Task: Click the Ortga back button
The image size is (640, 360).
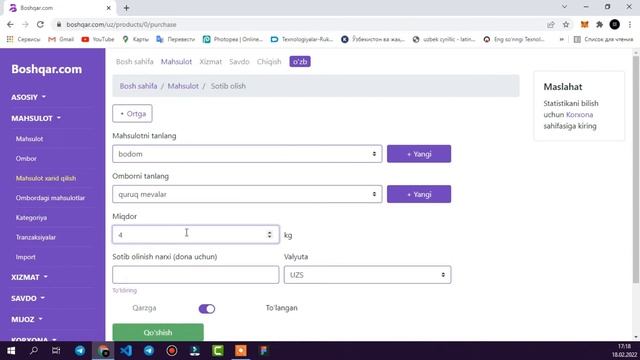Action: tap(132, 113)
